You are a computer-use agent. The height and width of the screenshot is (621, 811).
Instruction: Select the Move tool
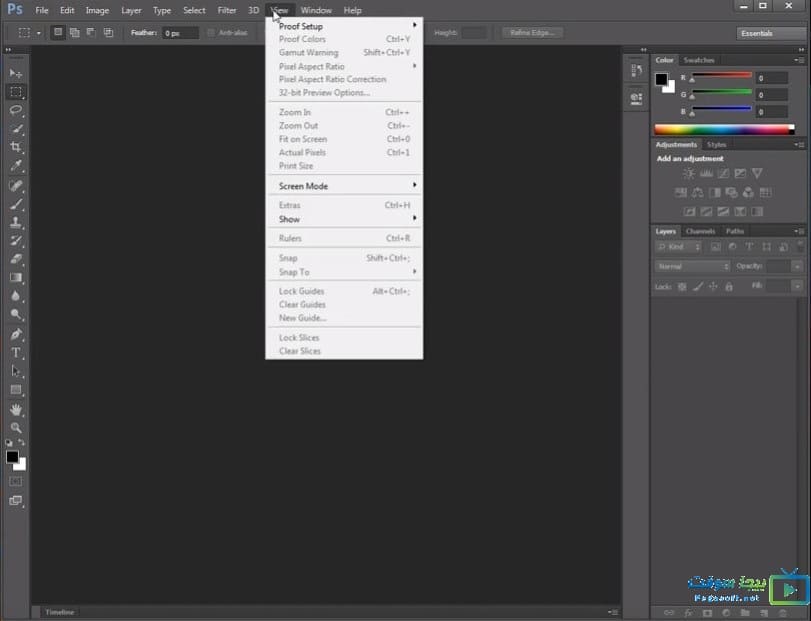pos(16,73)
